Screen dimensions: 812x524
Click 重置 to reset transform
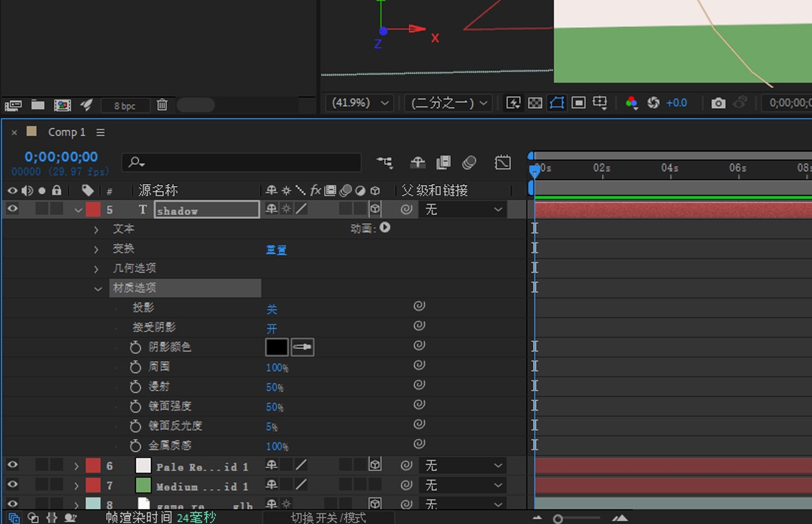276,249
